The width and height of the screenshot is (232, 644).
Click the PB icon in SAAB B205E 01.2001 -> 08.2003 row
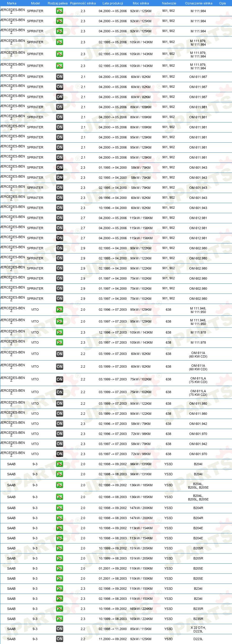click(x=60, y=578)
